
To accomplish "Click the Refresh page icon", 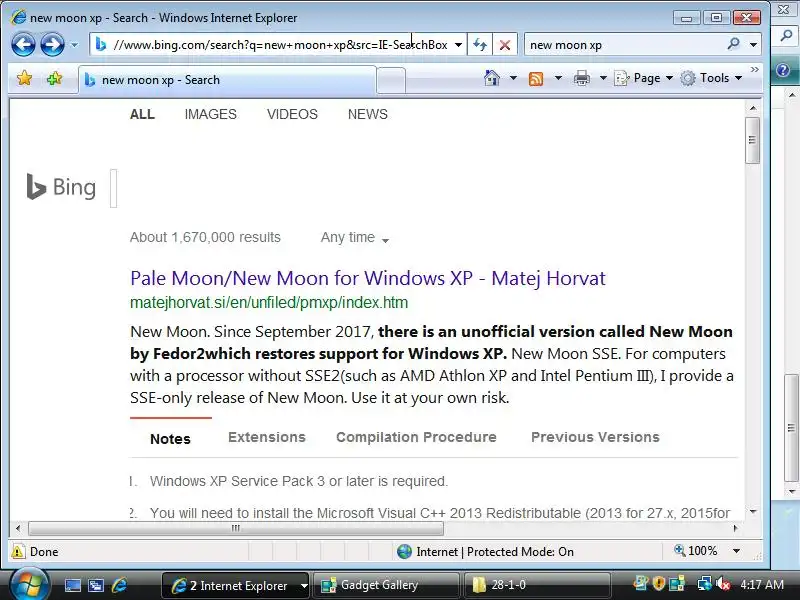I will pyautogui.click(x=480, y=45).
